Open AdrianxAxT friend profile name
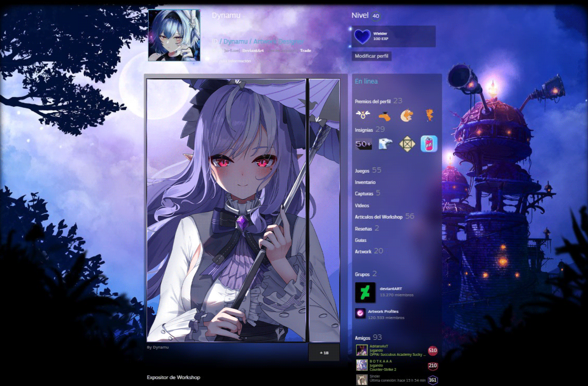The height and width of the screenshot is (386, 588). [x=379, y=346]
